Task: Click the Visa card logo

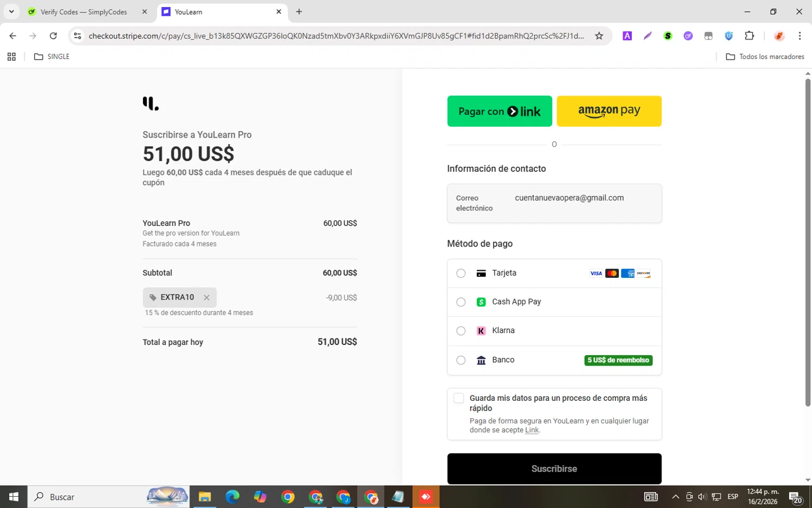Action: (x=596, y=273)
